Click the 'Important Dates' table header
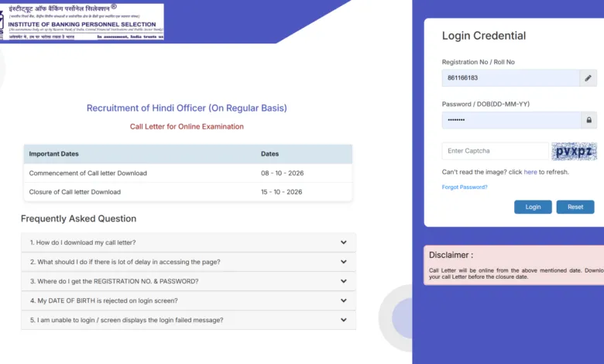 tap(53, 153)
